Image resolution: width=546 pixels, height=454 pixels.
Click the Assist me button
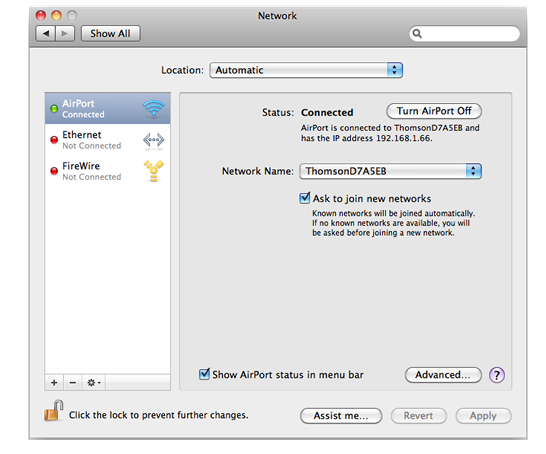pos(341,416)
